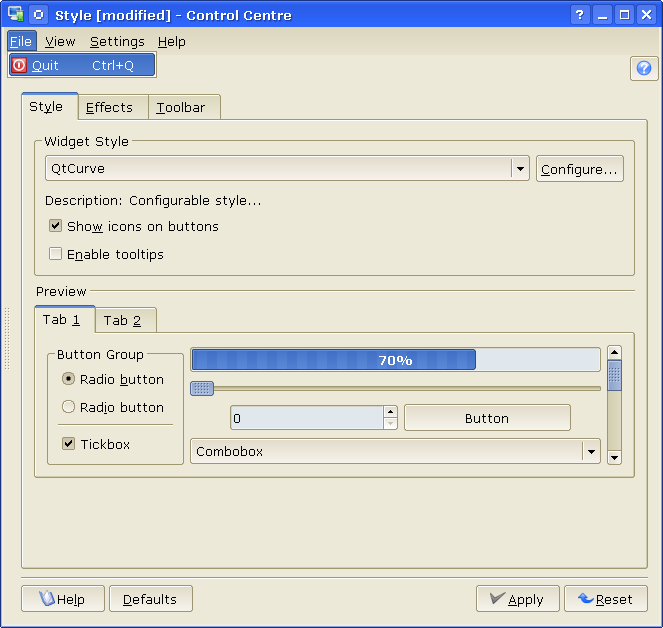
Task: Open the Help menu
Action: 172,41
